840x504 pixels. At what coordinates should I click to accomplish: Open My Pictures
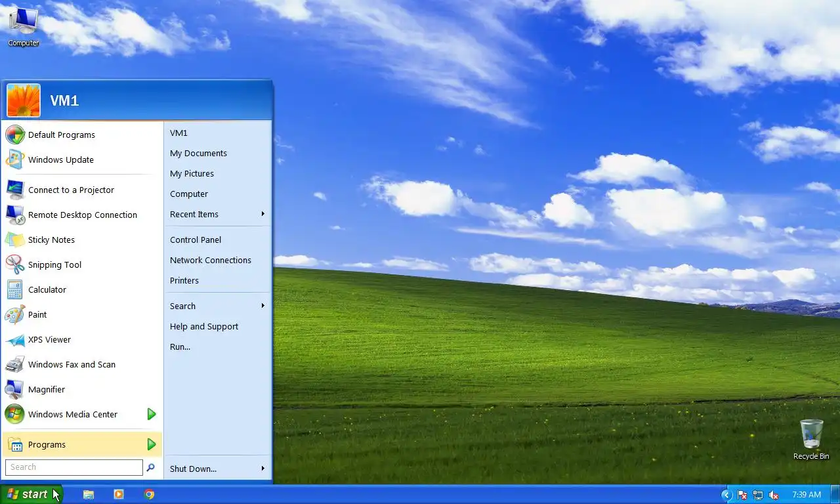[217, 173]
